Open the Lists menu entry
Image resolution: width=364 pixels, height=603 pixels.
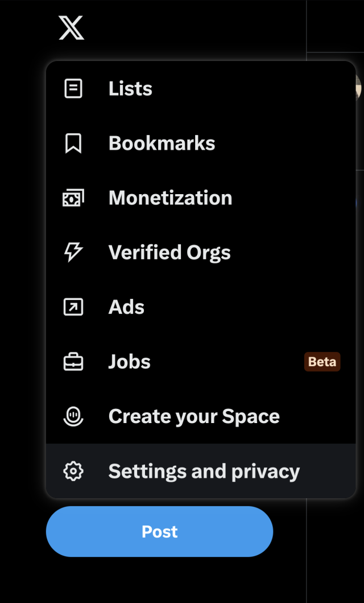pos(130,88)
